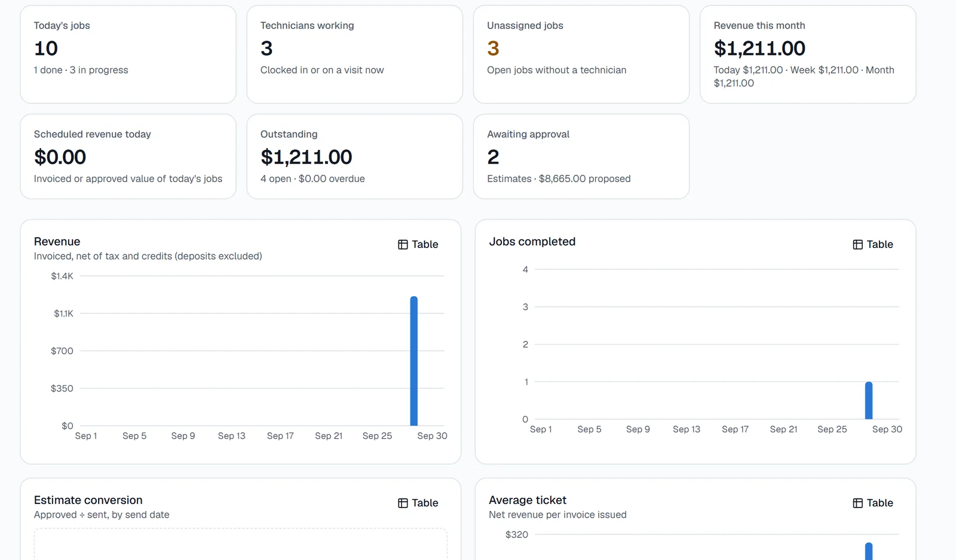Click the Jobs completed chart title
This screenshot has height=560, width=956.
[x=532, y=242]
